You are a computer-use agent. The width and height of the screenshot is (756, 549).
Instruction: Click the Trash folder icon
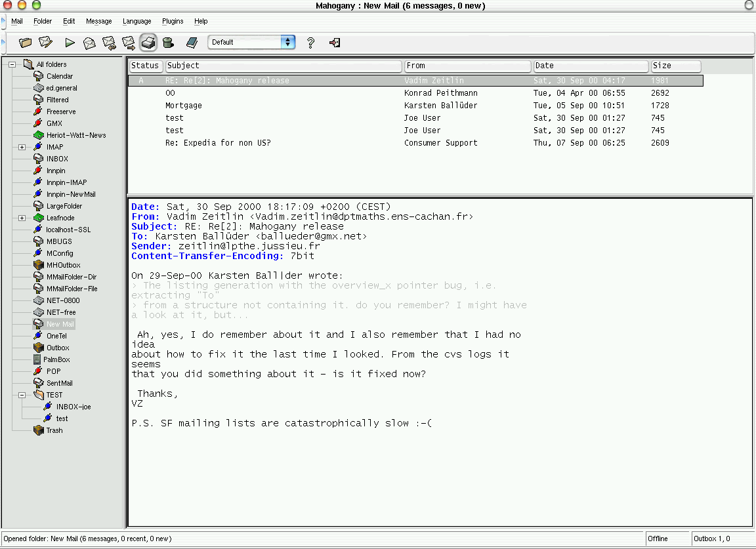pyautogui.click(x=39, y=430)
